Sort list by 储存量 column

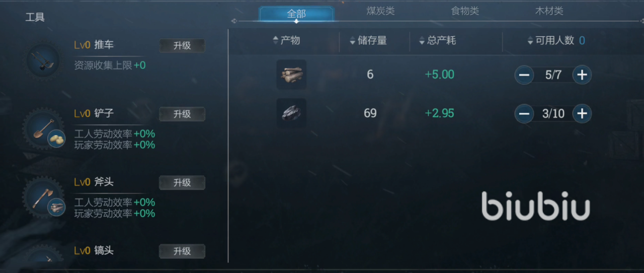(368, 41)
